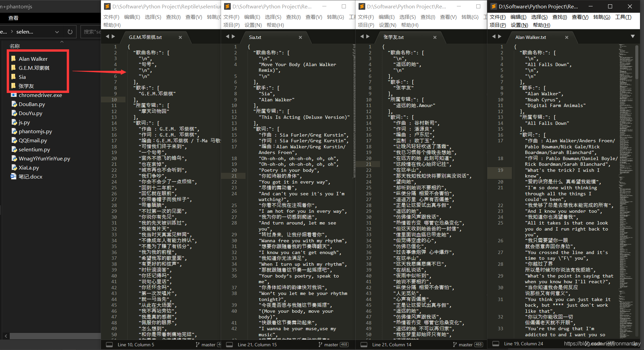The width and height of the screenshot is (644, 350).
Task: Expand the explorer address bar history dropdown
Action: [x=57, y=32]
